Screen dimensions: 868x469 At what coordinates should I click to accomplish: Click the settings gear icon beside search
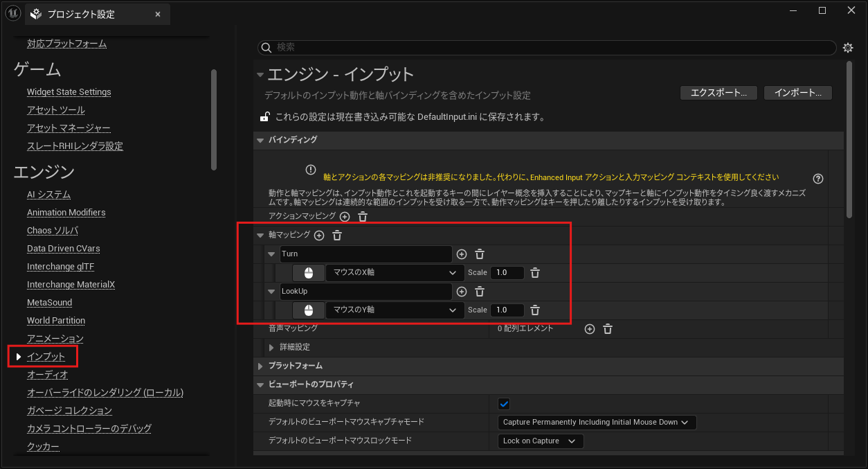point(848,48)
